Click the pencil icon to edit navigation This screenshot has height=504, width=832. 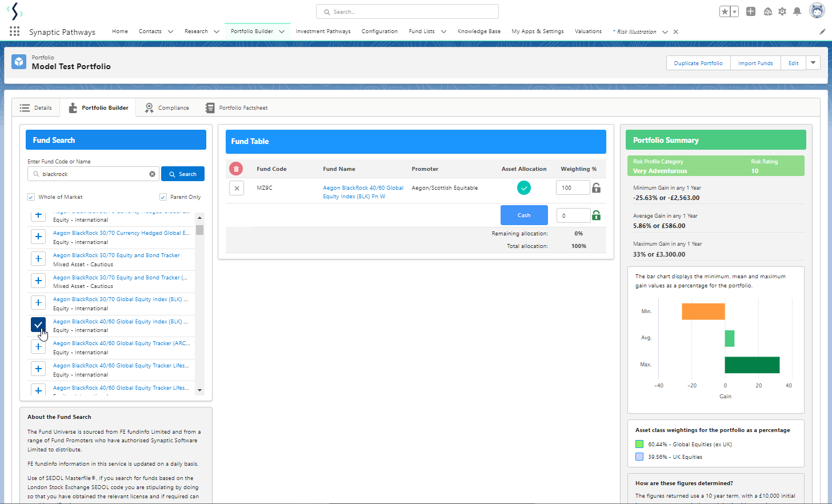click(x=822, y=32)
